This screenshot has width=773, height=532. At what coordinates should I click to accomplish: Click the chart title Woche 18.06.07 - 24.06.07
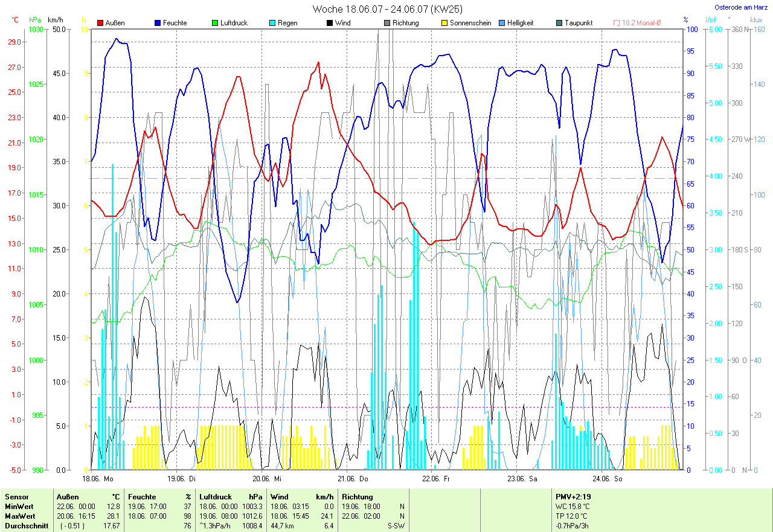[387, 9]
